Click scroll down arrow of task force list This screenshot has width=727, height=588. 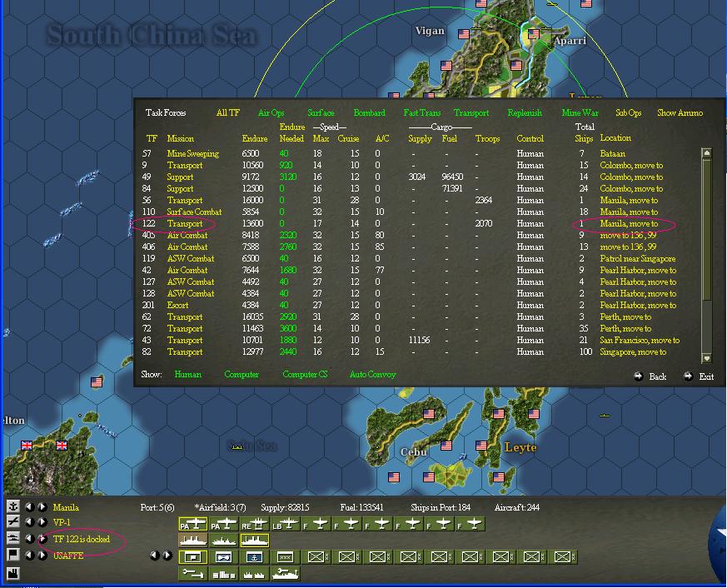pos(707,358)
